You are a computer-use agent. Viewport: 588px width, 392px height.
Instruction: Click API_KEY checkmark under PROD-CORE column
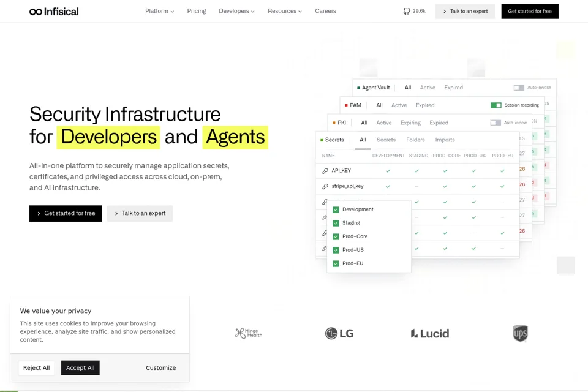tap(445, 171)
